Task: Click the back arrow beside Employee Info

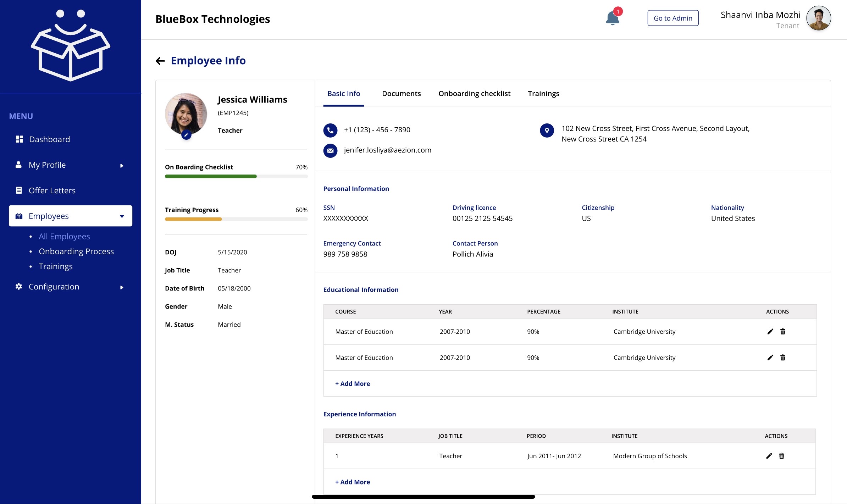Action: coord(160,61)
